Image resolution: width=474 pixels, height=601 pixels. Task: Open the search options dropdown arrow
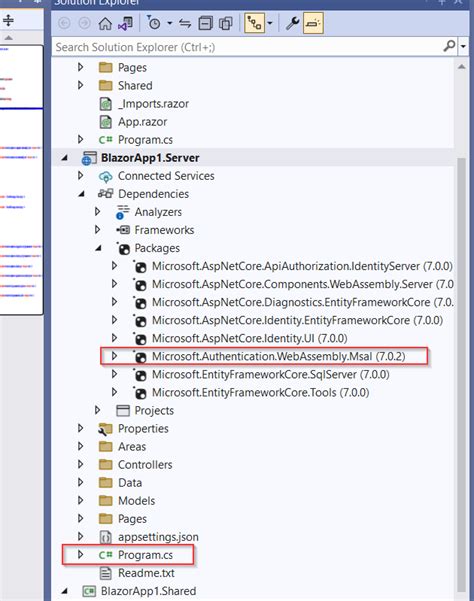463,47
